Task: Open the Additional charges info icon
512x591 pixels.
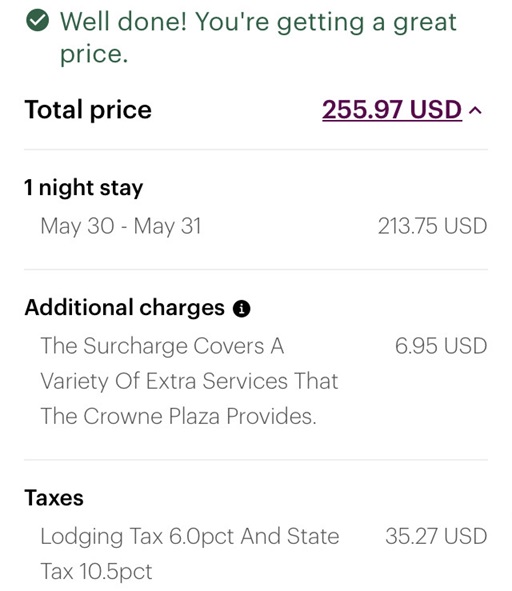Action: point(241,309)
